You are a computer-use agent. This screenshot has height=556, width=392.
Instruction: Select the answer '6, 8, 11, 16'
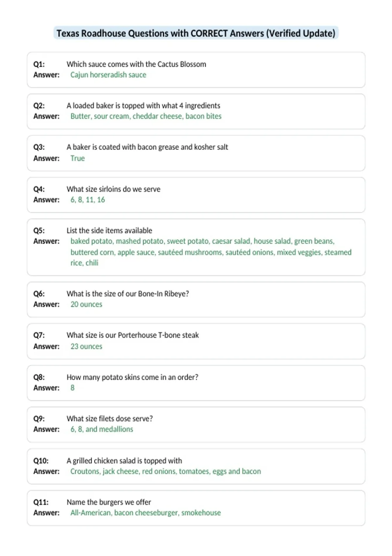point(88,200)
